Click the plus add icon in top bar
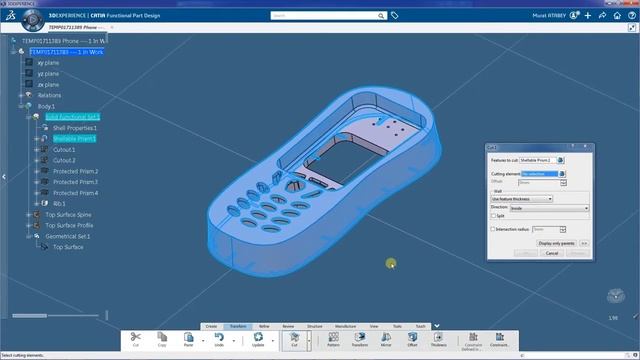640x360 pixels. tap(588, 16)
